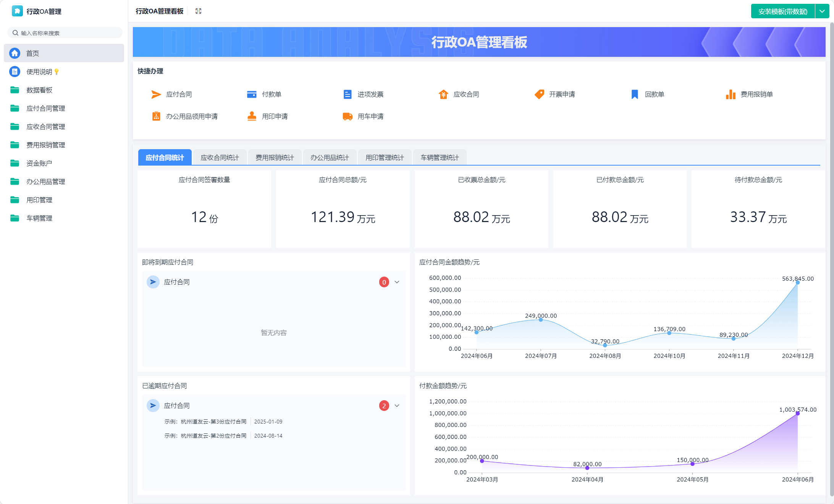The image size is (834, 504).
Task: Click the fullscreen icon beside dashboard title
Action: pos(198,11)
